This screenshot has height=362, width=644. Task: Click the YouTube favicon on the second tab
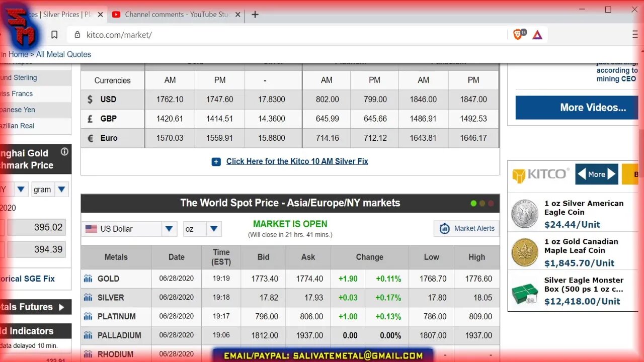(x=116, y=15)
